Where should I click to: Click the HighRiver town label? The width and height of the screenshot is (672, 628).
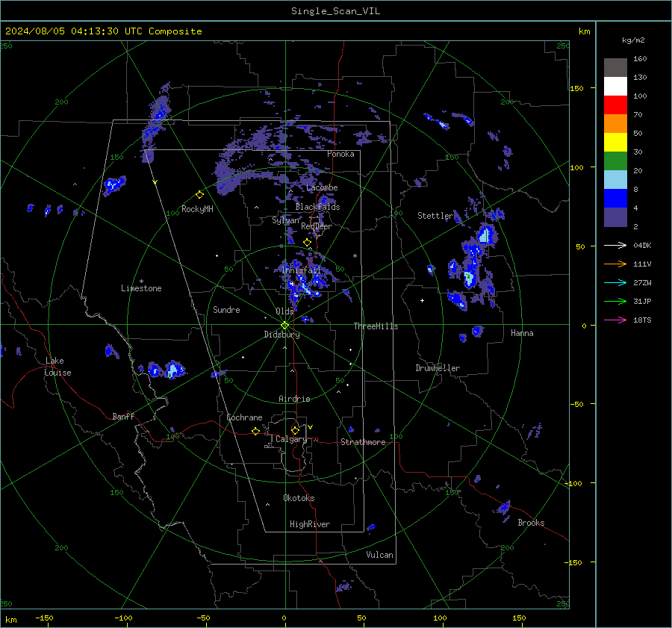click(x=310, y=524)
